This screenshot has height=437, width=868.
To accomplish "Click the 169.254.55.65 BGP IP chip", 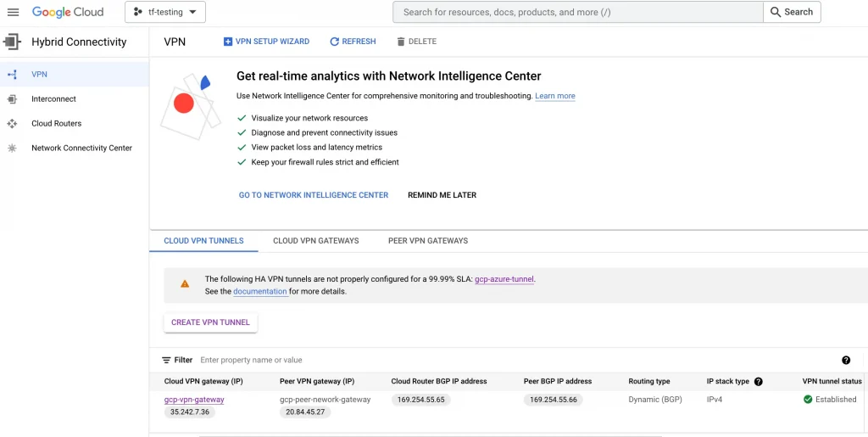I will (420, 400).
